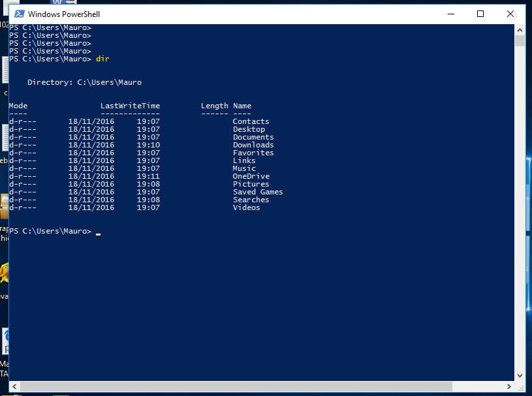Image resolution: width=532 pixels, height=396 pixels.
Task: Click the 'Music' folder name
Action: click(x=244, y=168)
